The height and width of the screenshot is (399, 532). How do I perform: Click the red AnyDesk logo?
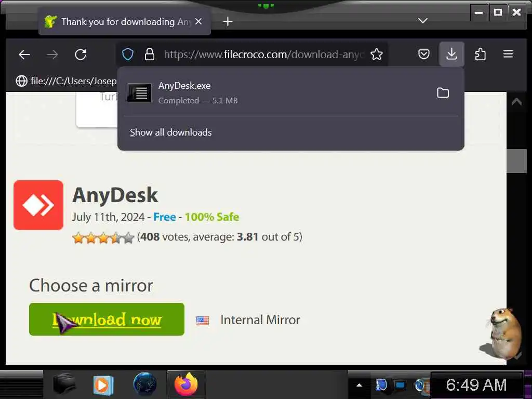click(x=38, y=205)
